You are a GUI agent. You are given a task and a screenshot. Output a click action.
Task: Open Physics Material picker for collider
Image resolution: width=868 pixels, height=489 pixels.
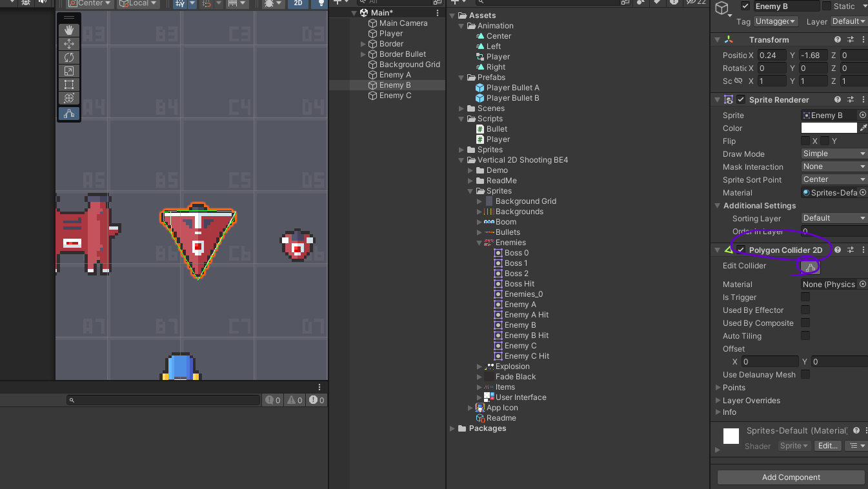point(863,284)
